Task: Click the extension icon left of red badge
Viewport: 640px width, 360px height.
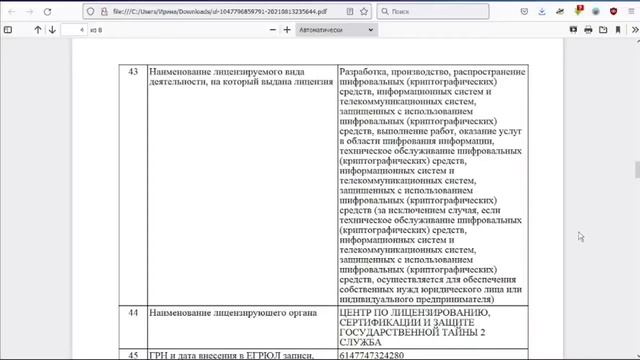Action: (x=560, y=12)
